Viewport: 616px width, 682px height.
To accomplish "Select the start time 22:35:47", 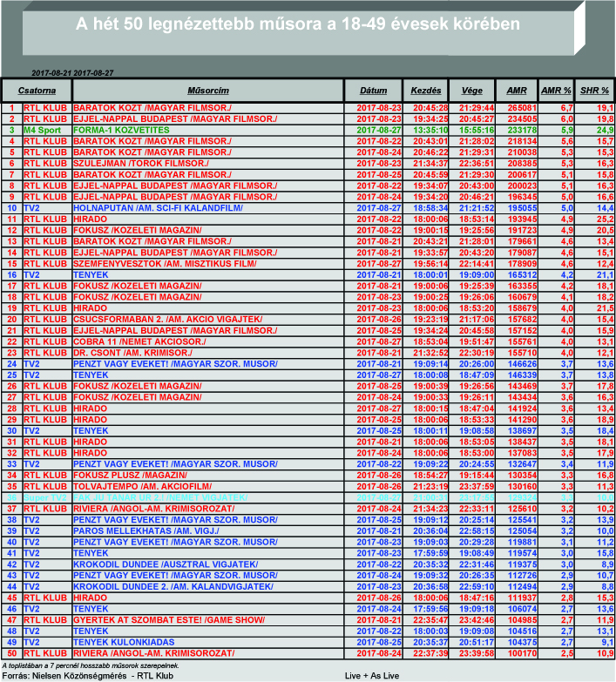I will tap(430, 620).
